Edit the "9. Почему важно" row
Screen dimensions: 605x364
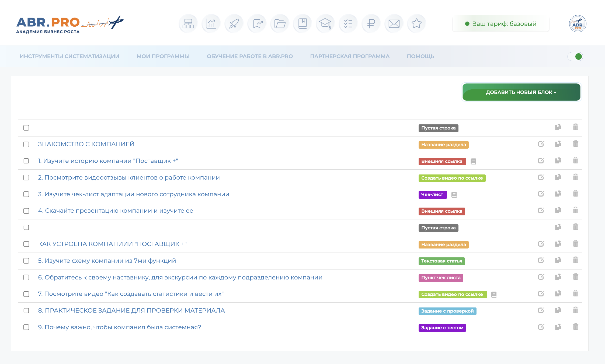pyautogui.click(x=541, y=327)
